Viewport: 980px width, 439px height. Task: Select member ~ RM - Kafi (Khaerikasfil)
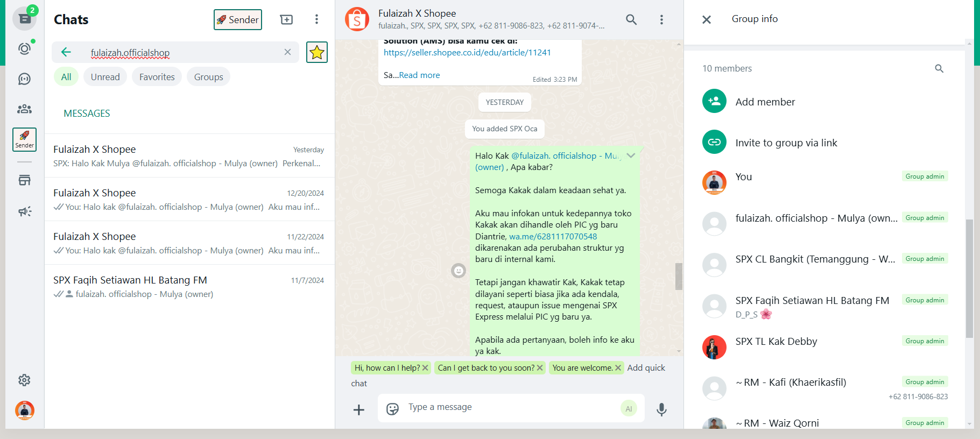coord(824,388)
